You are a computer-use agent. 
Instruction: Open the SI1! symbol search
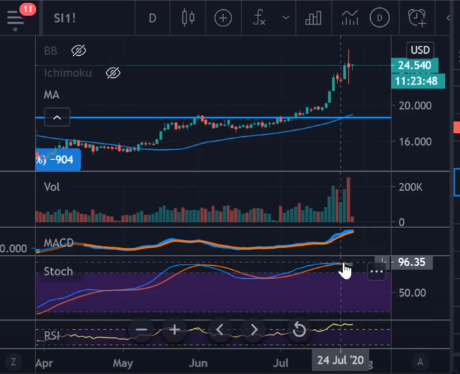65,18
